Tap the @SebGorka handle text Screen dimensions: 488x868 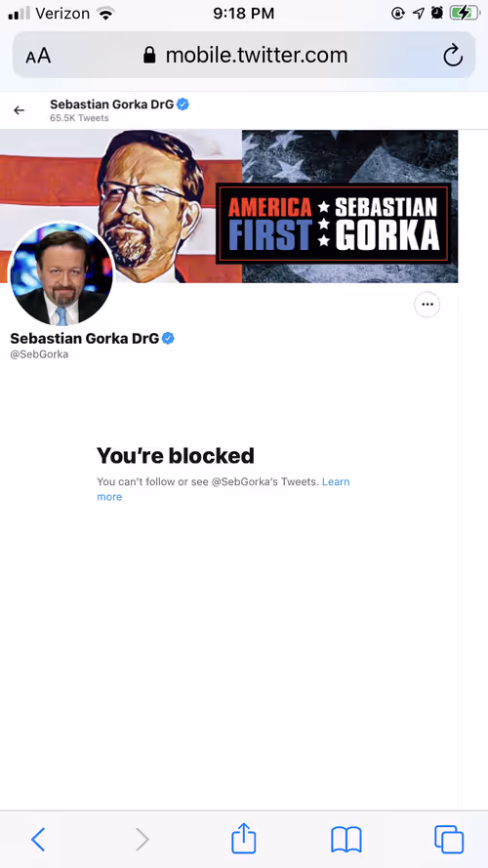(x=39, y=354)
